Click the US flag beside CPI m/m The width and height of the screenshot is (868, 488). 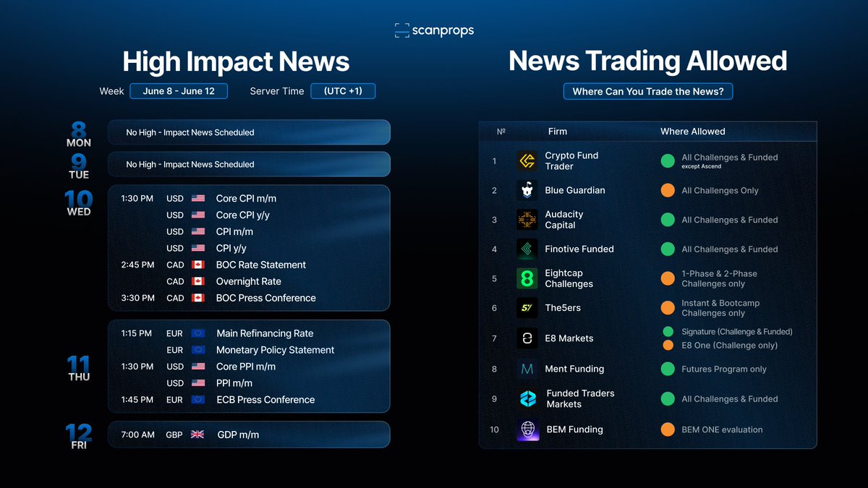[x=198, y=231]
